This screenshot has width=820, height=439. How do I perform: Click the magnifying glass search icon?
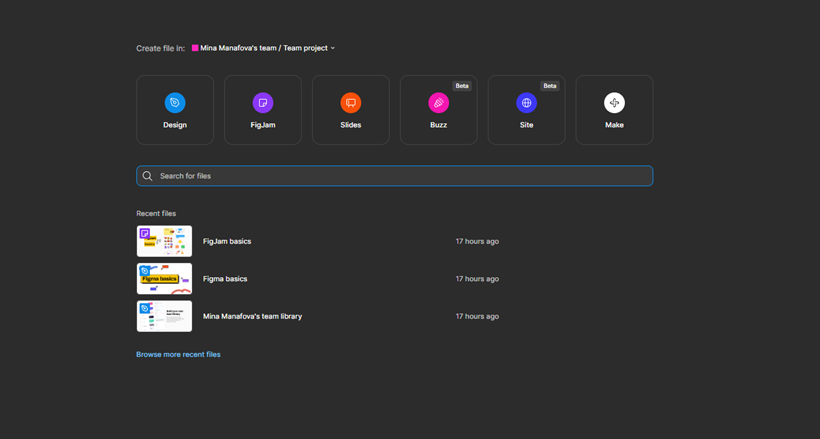point(148,176)
